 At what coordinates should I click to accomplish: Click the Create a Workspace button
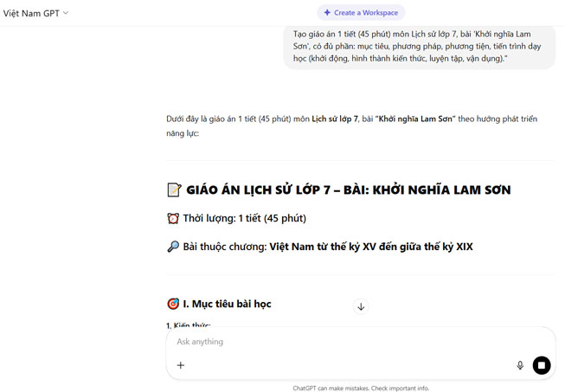361,13
